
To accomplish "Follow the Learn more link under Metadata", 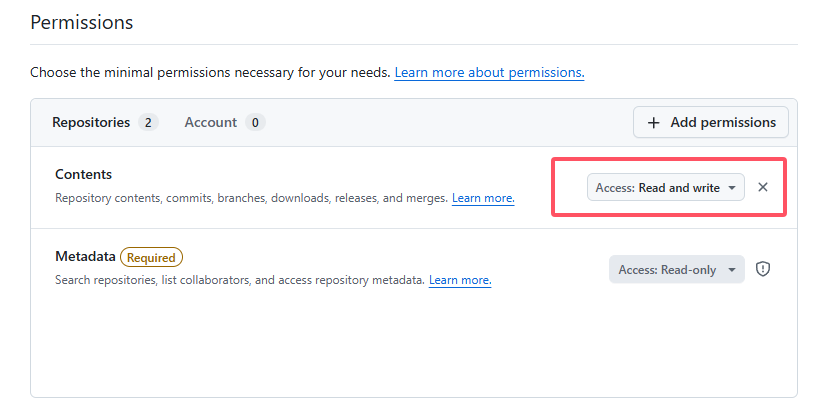I will 460,280.
